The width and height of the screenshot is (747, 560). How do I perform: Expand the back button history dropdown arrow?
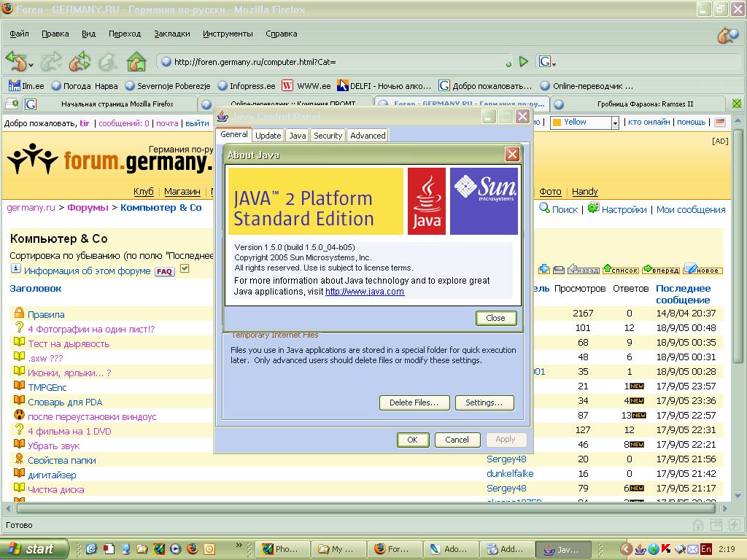coord(31,64)
